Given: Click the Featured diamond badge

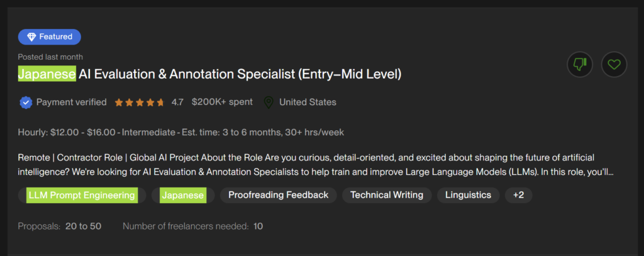Looking at the screenshot, I should [49, 36].
